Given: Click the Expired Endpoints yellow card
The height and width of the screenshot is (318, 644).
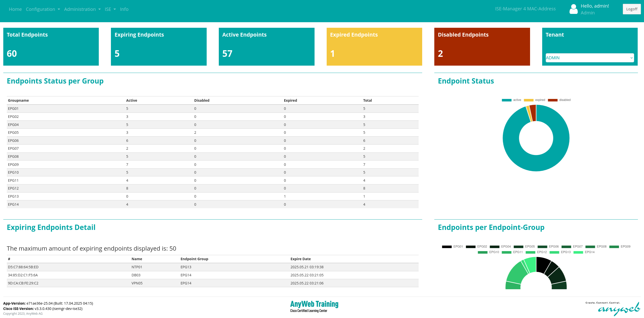Looking at the screenshot, I should 374,47.
